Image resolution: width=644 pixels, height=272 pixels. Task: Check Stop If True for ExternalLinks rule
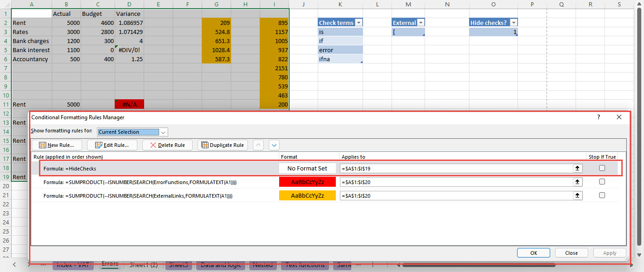[602, 195]
